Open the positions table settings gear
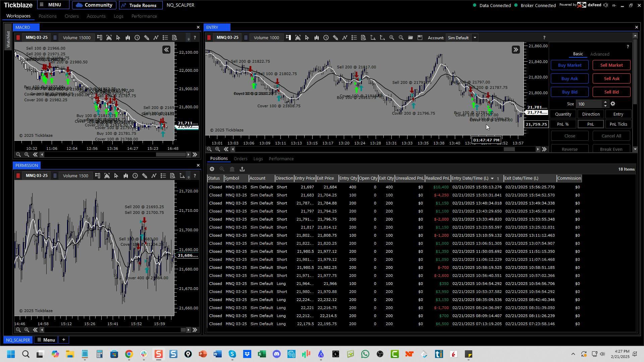This screenshot has height=362, width=644. click(212, 169)
